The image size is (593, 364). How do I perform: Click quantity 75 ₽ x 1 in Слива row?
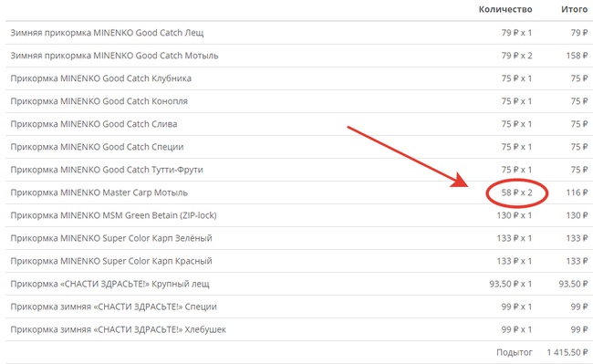coord(516,124)
